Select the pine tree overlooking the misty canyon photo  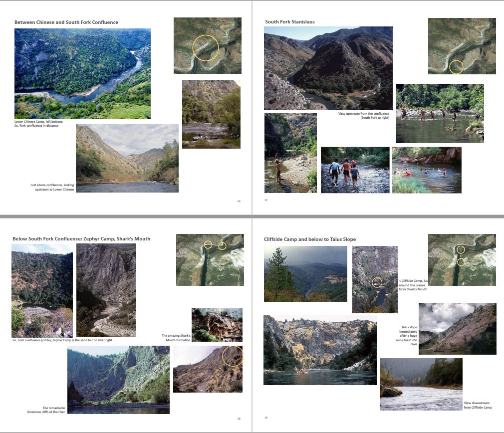tap(305, 274)
